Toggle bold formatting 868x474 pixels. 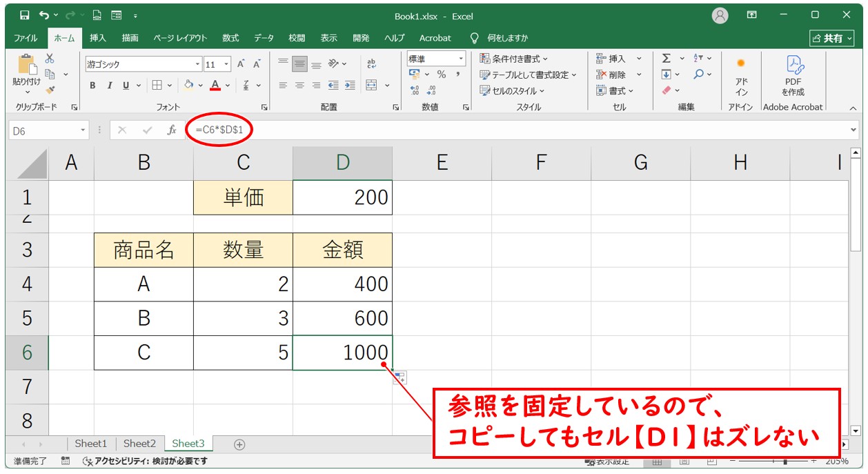92,86
